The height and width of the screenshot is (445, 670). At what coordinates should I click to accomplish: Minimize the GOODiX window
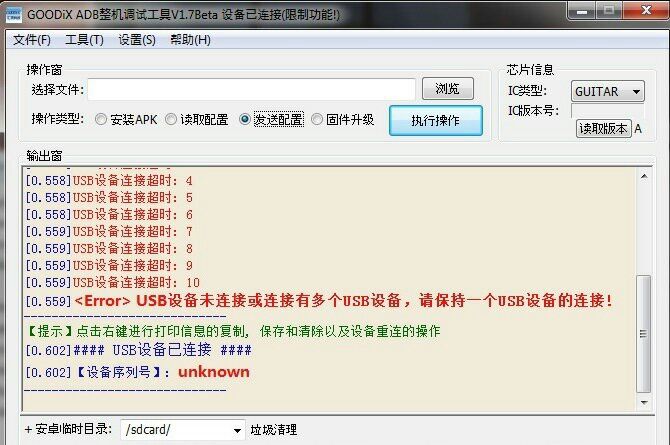tap(582, 10)
